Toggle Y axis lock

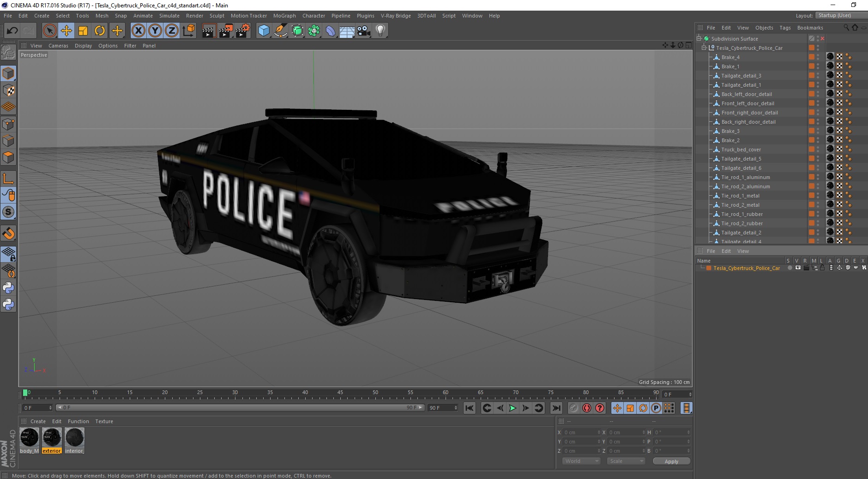click(x=155, y=31)
